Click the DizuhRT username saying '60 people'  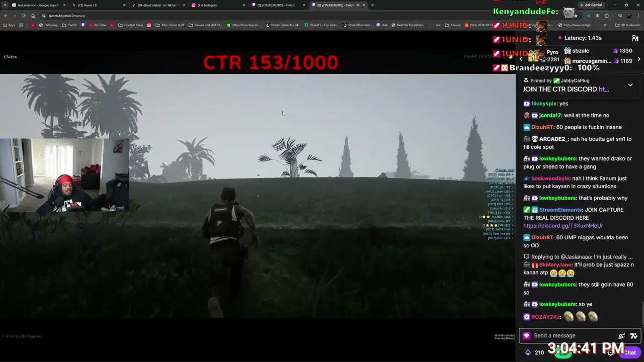(x=542, y=127)
